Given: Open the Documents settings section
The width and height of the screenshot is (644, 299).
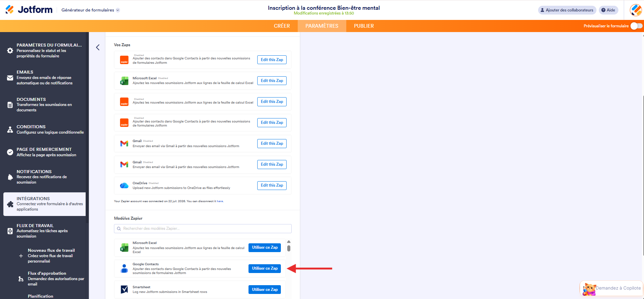Looking at the screenshot, I should (45, 105).
